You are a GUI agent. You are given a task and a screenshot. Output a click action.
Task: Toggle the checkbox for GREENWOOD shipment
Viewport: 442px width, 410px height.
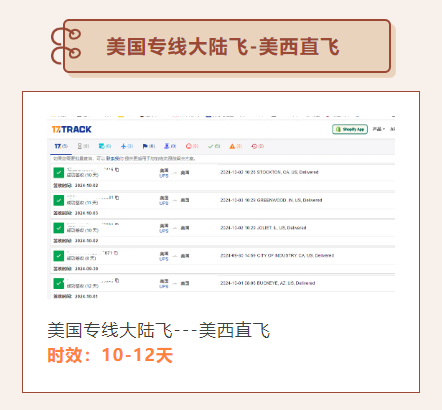pyautogui.click(x=59, y=200)
